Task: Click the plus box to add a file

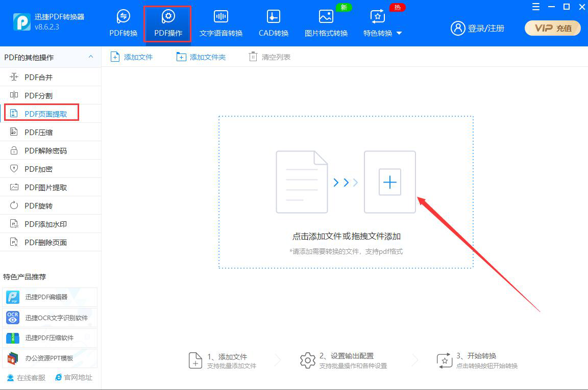Action: point(389,182)
